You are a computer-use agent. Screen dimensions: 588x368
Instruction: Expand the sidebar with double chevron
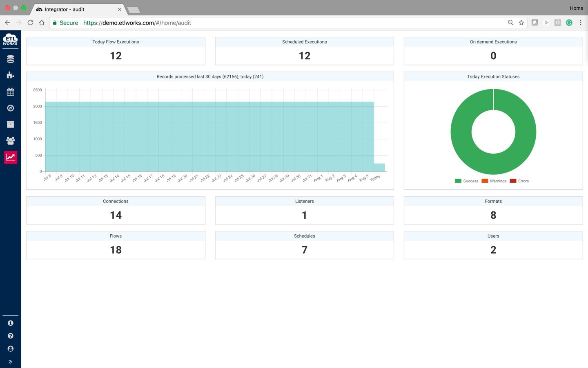pyautogui.click(x=11, y=361)
